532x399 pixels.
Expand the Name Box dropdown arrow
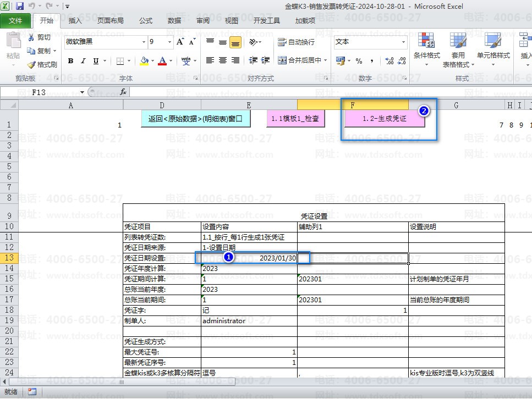click(82, 92)
